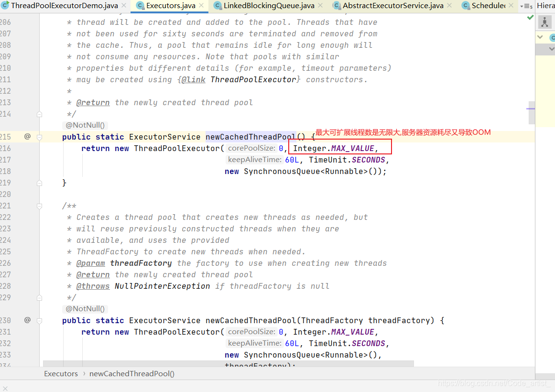Screen dimensions: 555x392
Task: Open the truncated Scheduled... tab
Action: coord(489,6)
